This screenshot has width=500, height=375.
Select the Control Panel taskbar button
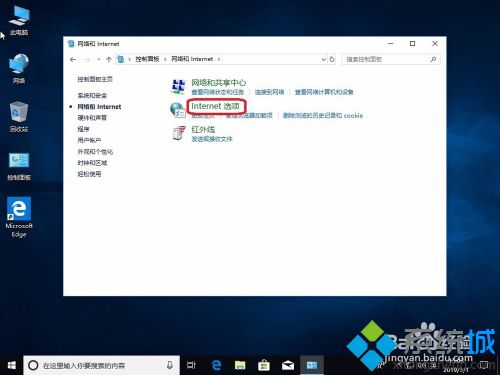click(x=312, y=365)
